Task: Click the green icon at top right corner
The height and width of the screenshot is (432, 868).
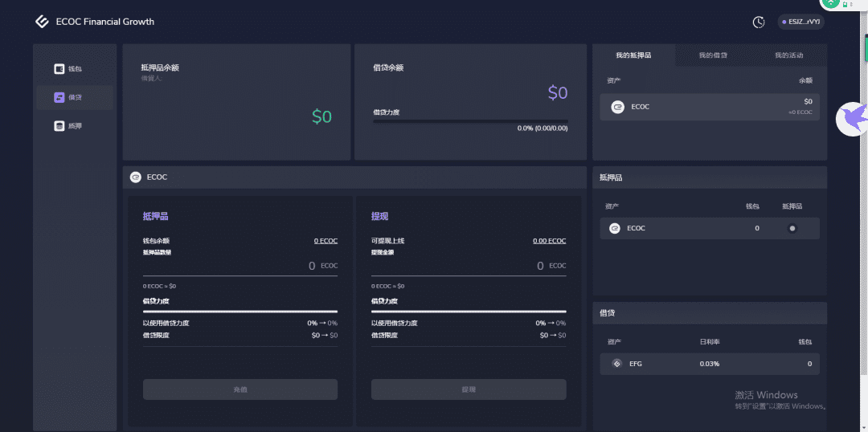Action: (831, 2)
